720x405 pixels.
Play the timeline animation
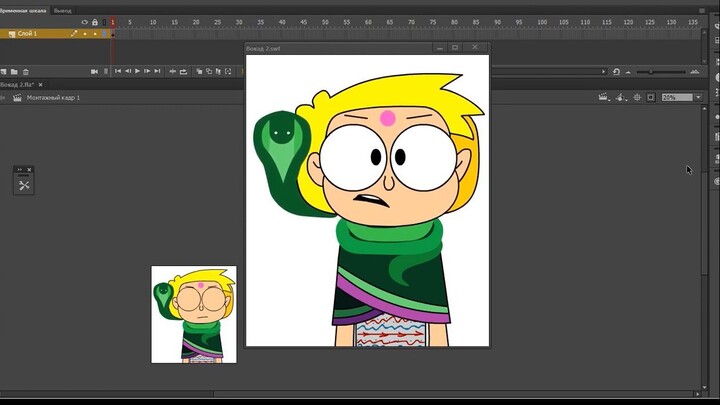137,71
